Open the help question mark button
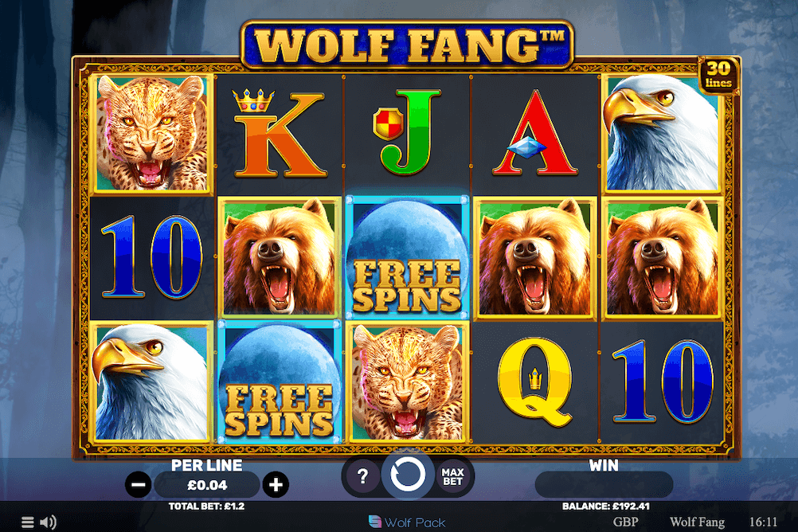798x532 pixels. [362, 476]
